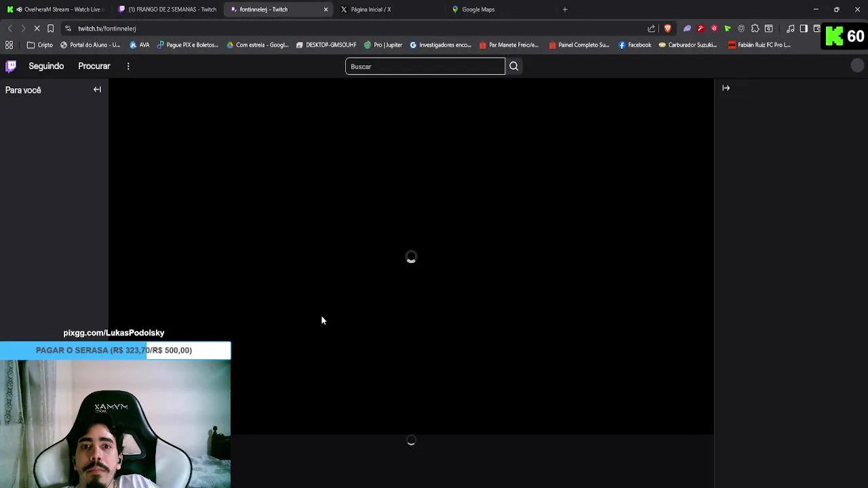Screen dimensions: 868x488
Task: Open the Cripto bookmarks folder
Action: 40,45
